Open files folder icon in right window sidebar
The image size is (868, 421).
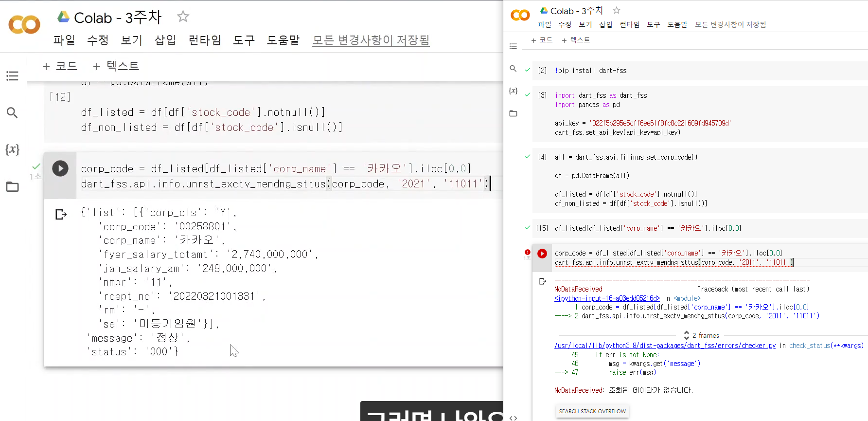click(x=513, y=113)
